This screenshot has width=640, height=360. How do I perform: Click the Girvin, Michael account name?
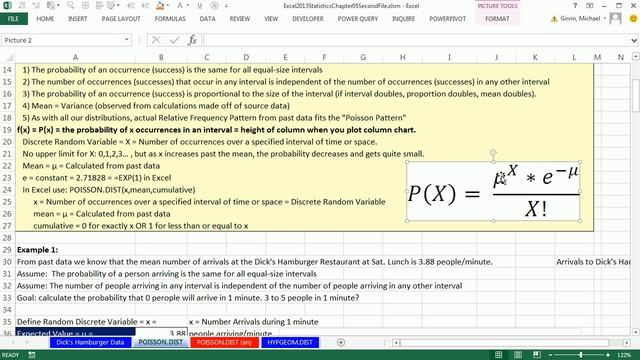click(x=580, y=19)
